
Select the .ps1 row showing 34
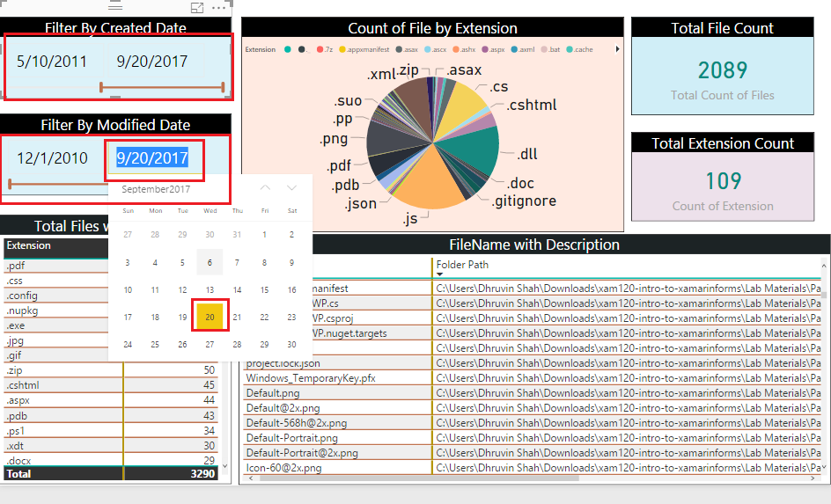[111, 430]
